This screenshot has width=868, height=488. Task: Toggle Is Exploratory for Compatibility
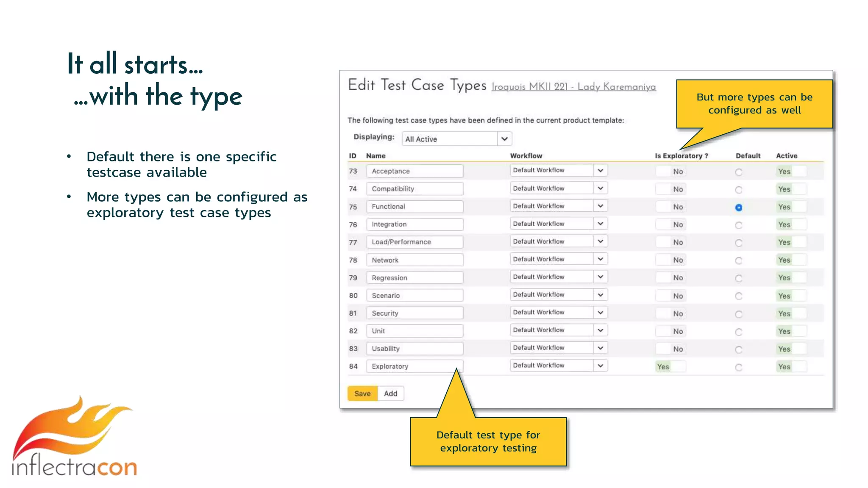click(670, 189)
